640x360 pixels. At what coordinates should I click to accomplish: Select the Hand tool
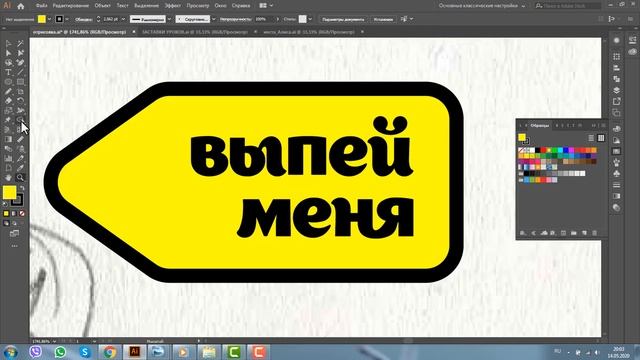click(x=8, y=178)
